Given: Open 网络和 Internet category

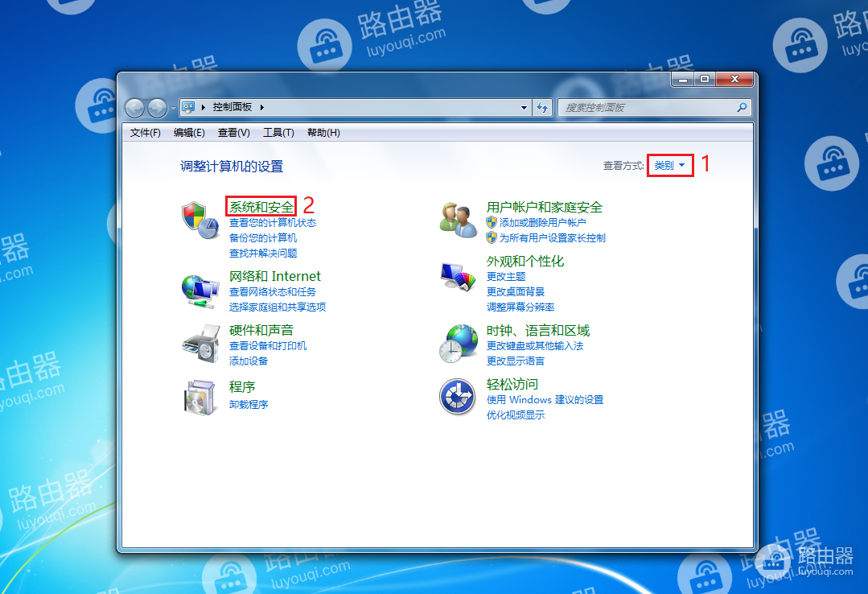Looking at the screenshot, I should (275, 276).
